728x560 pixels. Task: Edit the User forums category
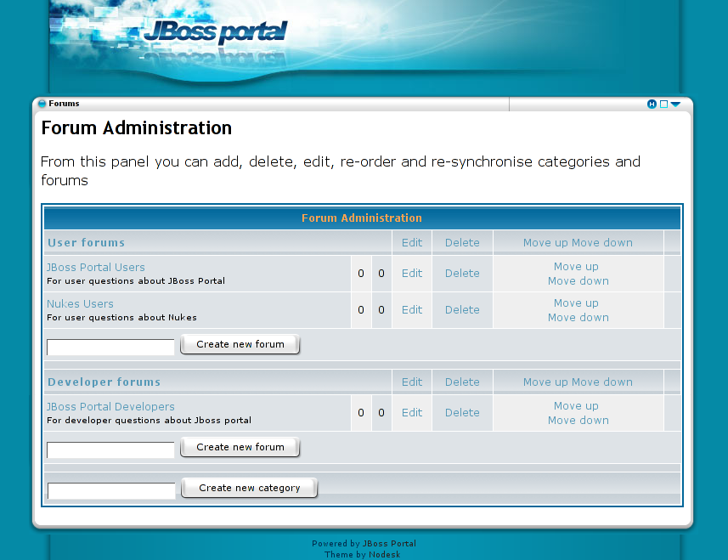[412, 242]
